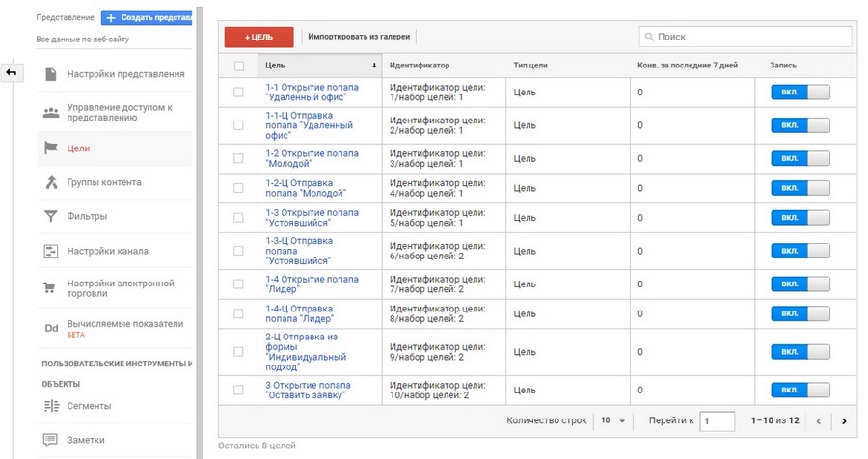Click the Dd Вычисляемые показатели icon
This screenshot has width=868, height=459.
[51, 328]
